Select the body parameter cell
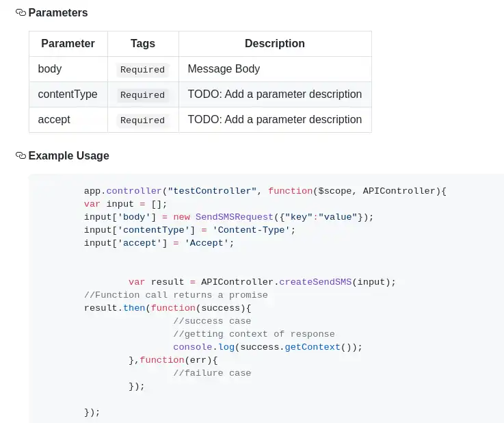The width and height of the screenshot is (504, 423). click(50, 68)
